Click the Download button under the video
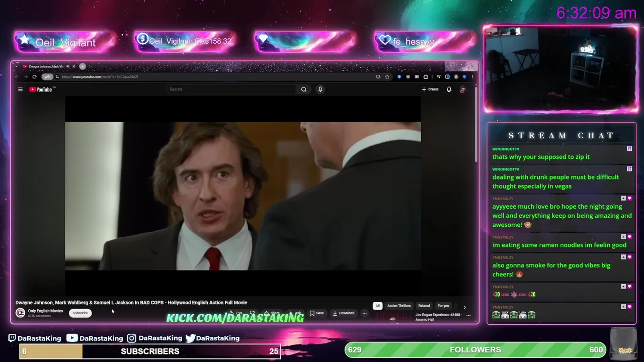This screenshot has height=362, width=644. [343, 313]
